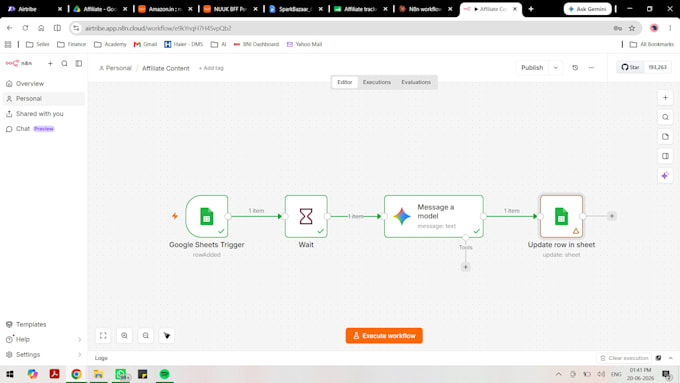Viewport: 680px width, 383px height.
Task: Fit workflow to view
Action: [103, 335]
